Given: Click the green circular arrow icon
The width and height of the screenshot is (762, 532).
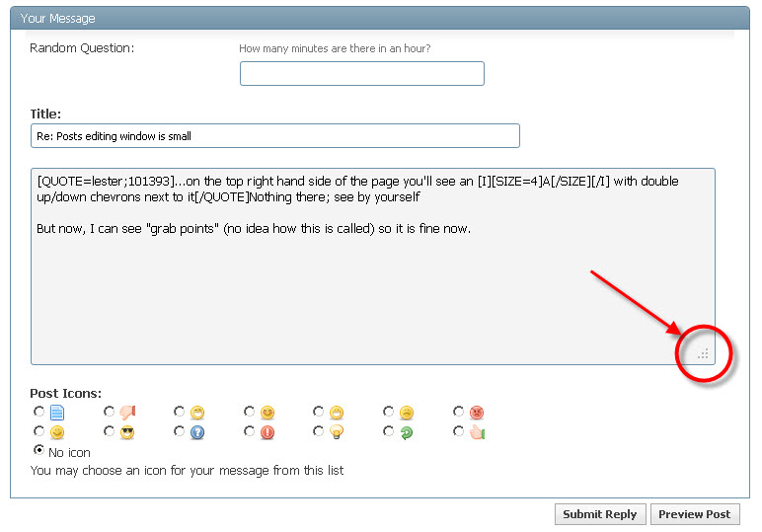Looking at the screenshot, I should point(407,432).
